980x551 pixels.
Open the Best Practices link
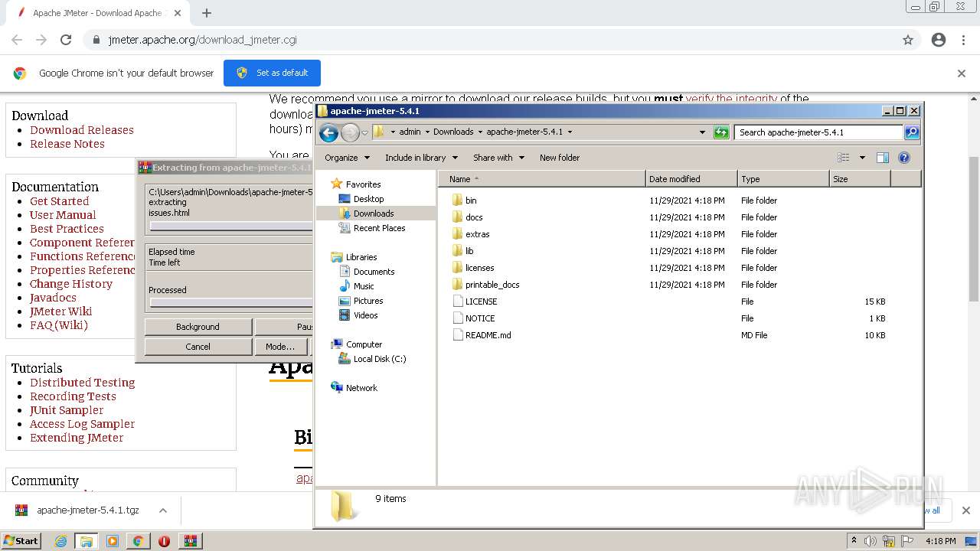67,229
